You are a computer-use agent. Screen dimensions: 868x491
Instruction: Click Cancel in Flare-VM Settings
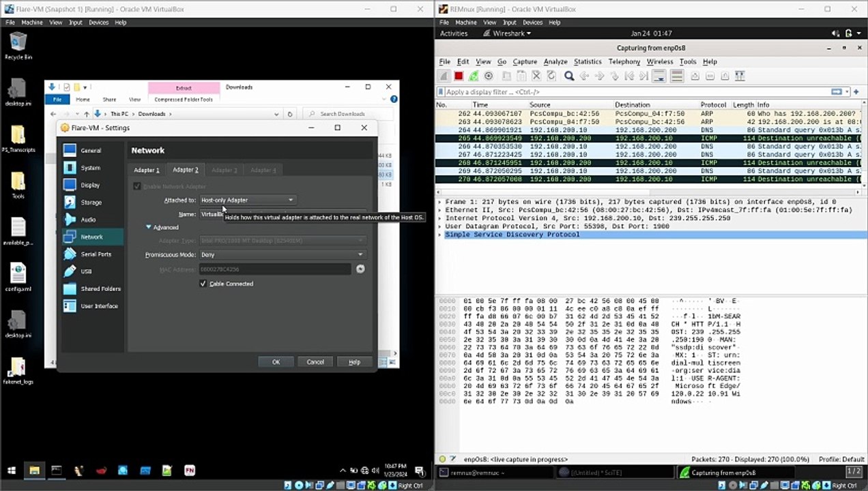(315, 362)
